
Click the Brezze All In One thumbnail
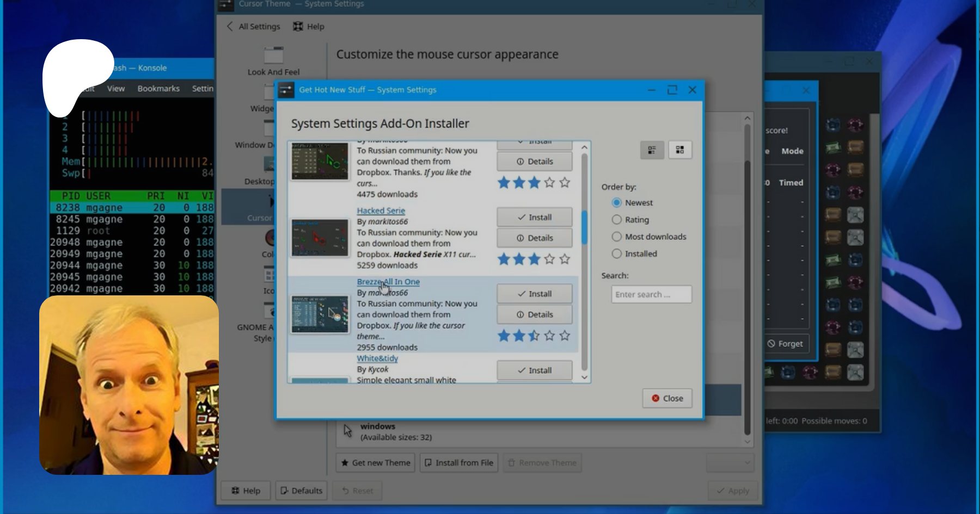pyautogui.click(x=320, y=314)
